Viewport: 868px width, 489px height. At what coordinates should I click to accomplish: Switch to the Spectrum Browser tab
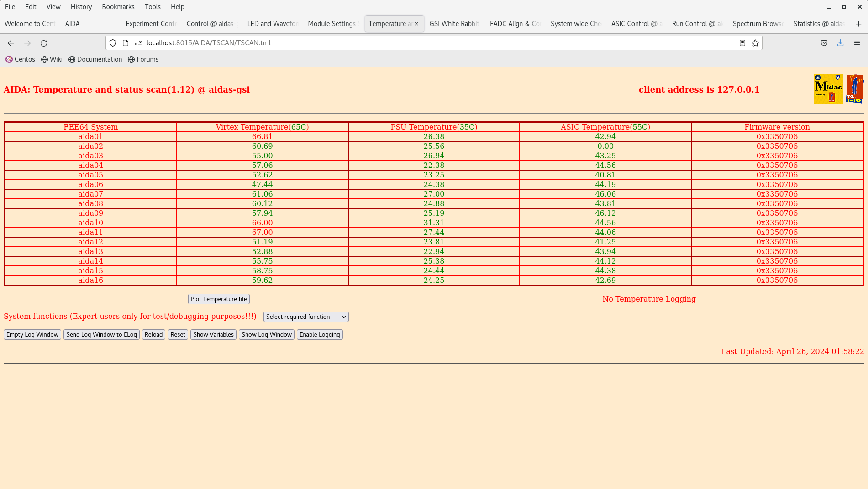click(x=759, y=24)
